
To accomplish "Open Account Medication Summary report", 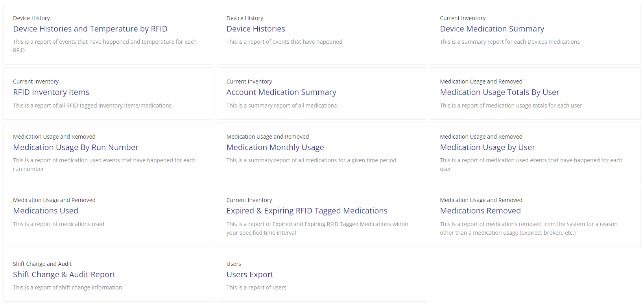I will (x=281, y=92).
